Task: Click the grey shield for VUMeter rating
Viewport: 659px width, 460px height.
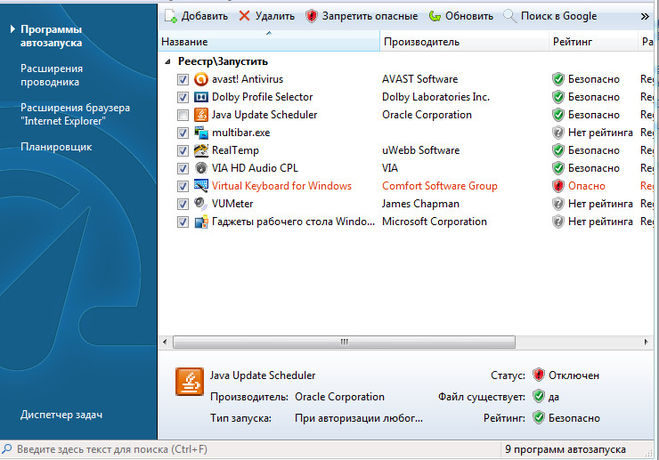Action: pos(558,204)
